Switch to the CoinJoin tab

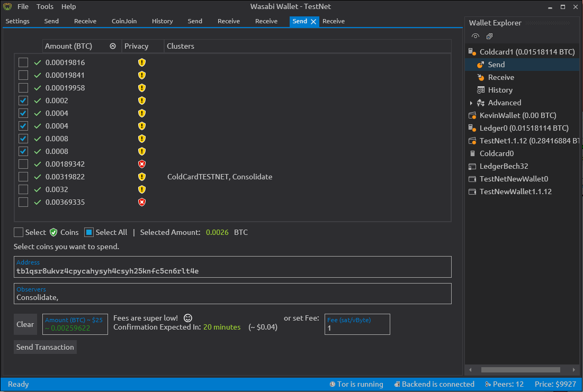tap(124, 21)
